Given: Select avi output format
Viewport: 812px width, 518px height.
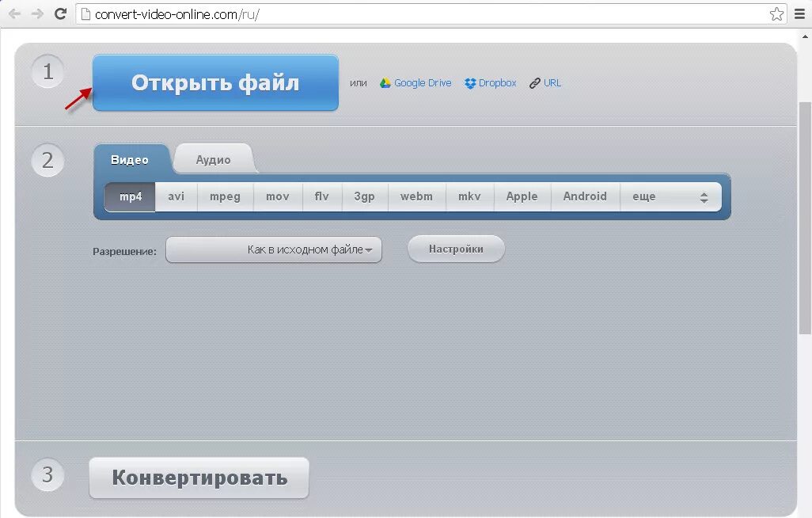Looking at the screenshot, I should (176, 196).
